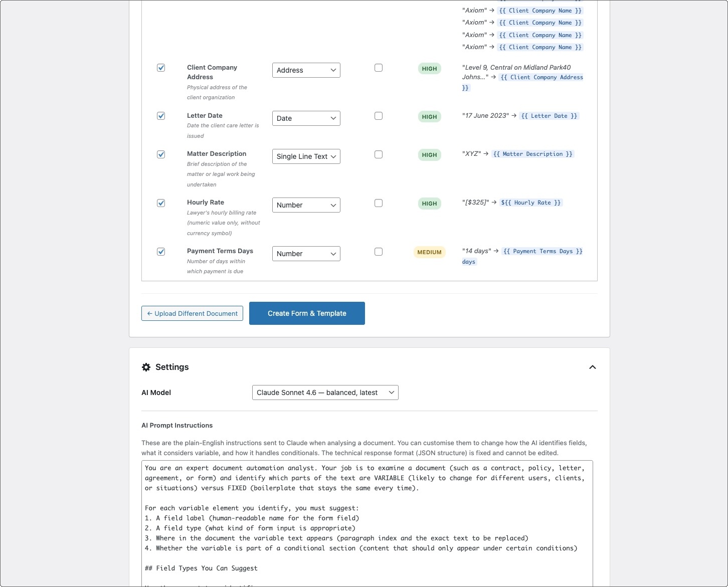Tick the second checkbox in the Hourly Rate row
Image resolution: width=728 pixels, height=587 pixels.
tap(379, 203)
